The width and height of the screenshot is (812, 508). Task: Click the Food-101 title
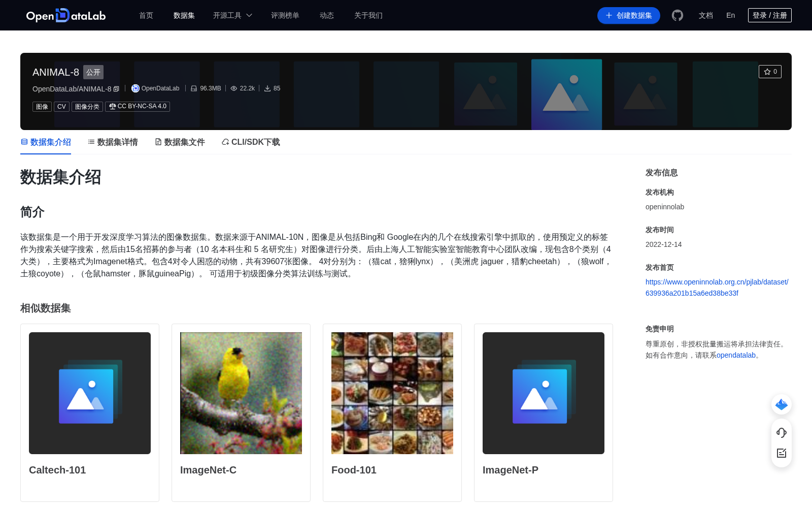tap(354, 470)
